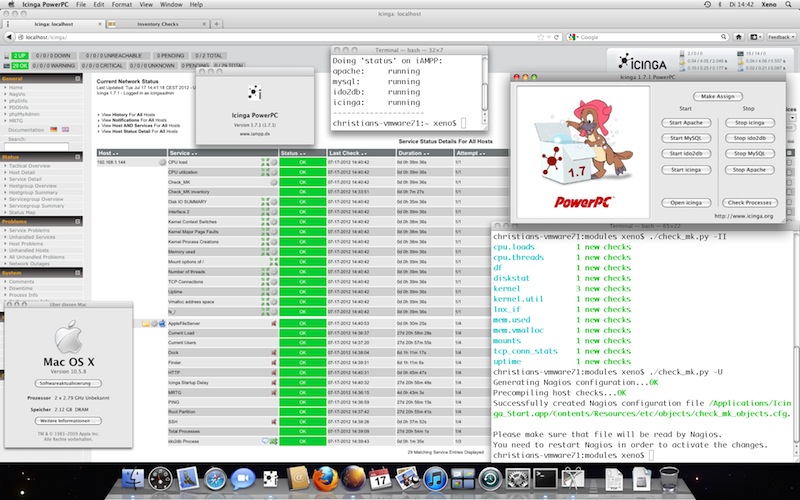Open Mail stamp icon in dock
This screenshot has height=500, width=800.
pyautogui.click(x=188, y=480)
